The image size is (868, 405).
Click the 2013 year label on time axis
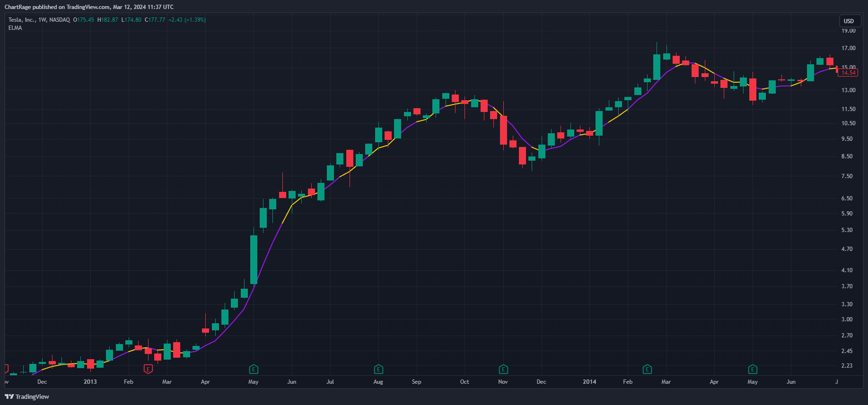(90, 382)
